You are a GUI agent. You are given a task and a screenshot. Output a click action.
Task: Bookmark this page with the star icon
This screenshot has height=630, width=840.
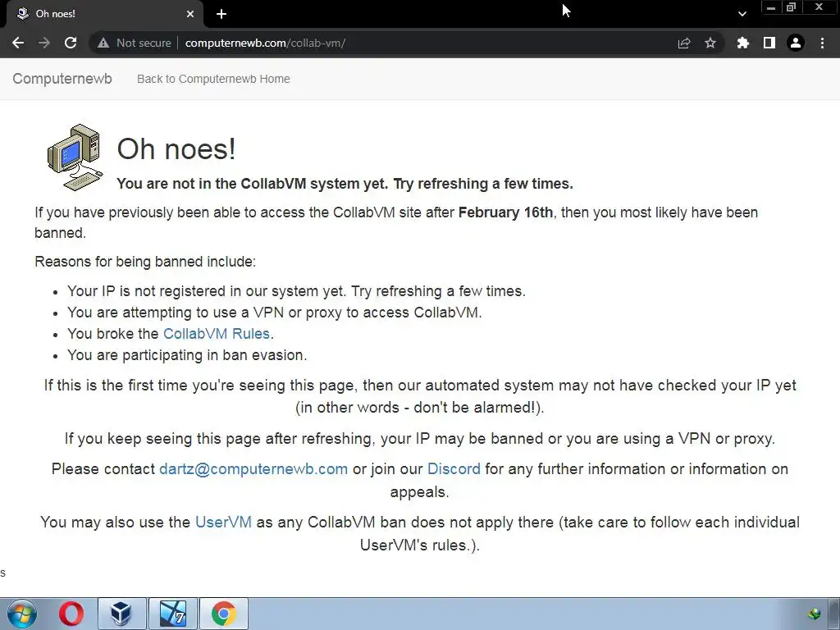(710, 43)
